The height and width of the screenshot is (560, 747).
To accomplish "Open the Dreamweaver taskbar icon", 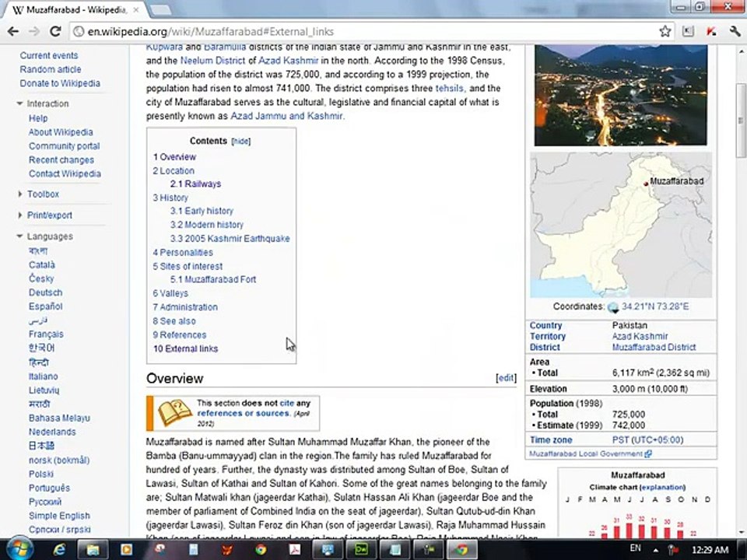I will click(361, 550).
